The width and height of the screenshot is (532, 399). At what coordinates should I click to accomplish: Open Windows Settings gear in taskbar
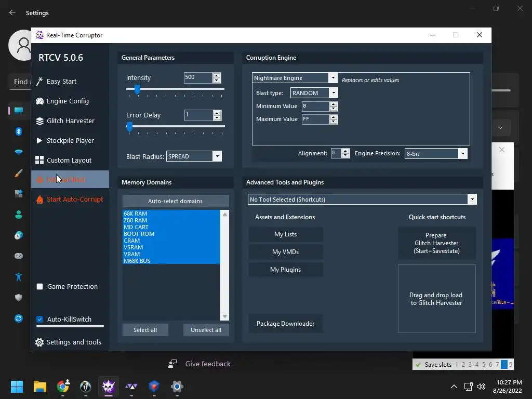(x=177, y=387)
